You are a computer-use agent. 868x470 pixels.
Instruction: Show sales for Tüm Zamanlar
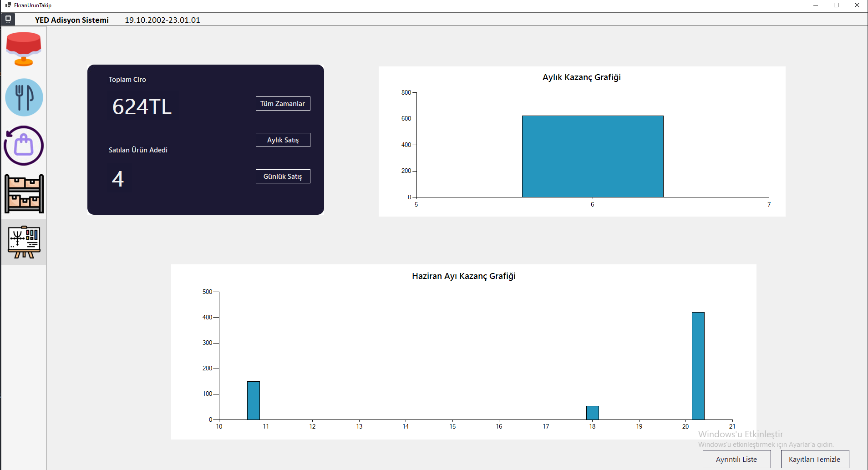pyautogui.click(x=283, y=104)
